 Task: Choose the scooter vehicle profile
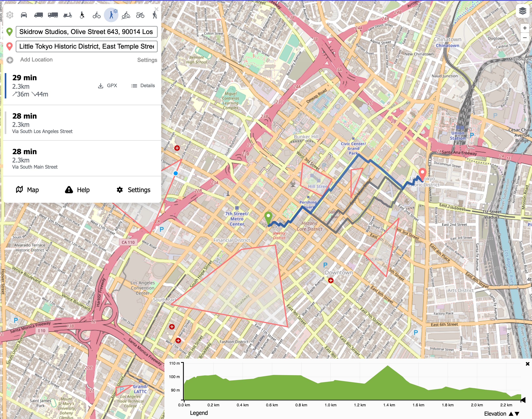pos(67,15)
